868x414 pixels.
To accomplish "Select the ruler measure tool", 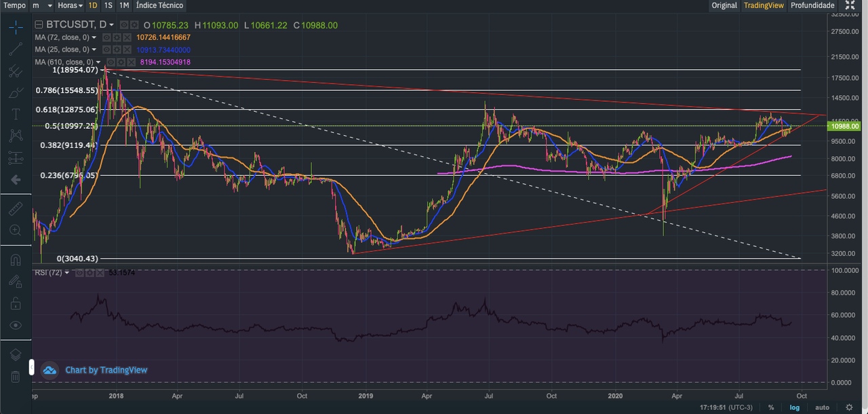I will coord(15,209).
